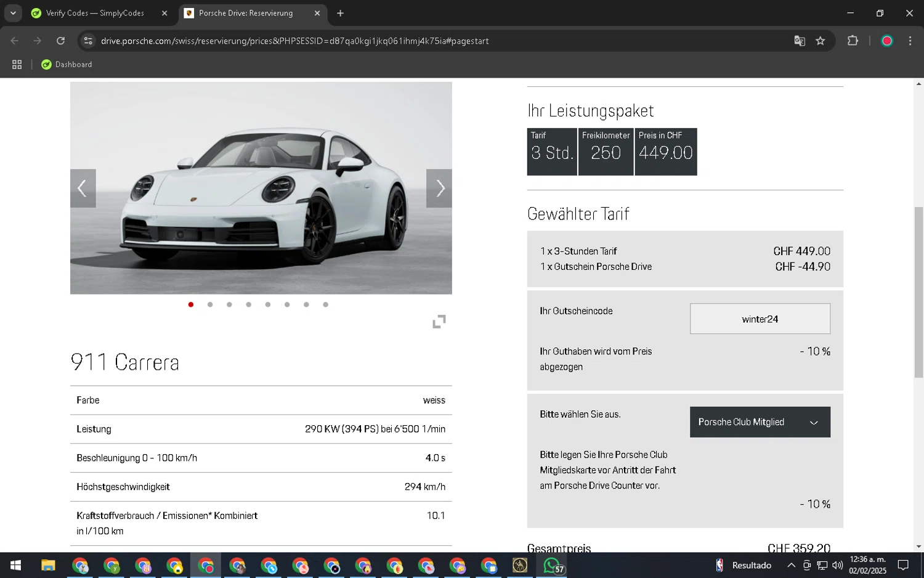This screenshot has height=578, width=924.
Task: Expand the car image to fullscreen
Action: pyautogui.click(x=439, y=322)
